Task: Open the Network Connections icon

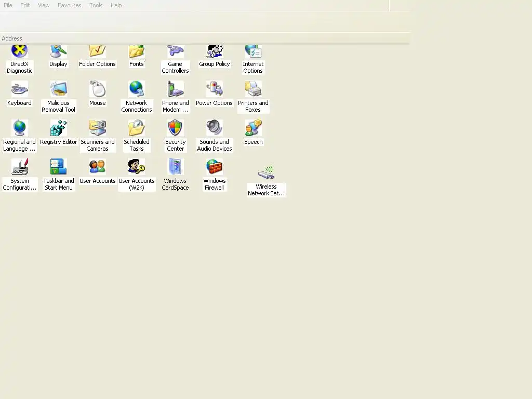Action: 137,89
